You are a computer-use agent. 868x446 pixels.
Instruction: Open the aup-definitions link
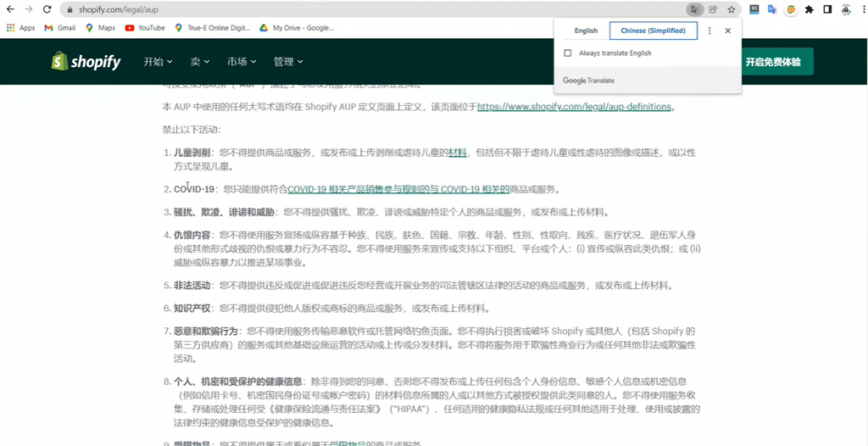click(x=575, y=107)
